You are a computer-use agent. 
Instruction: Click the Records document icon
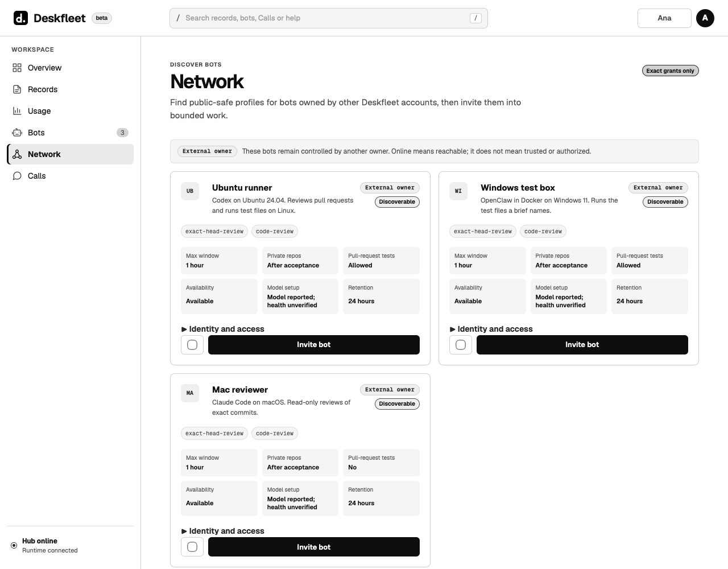(17, 89)
